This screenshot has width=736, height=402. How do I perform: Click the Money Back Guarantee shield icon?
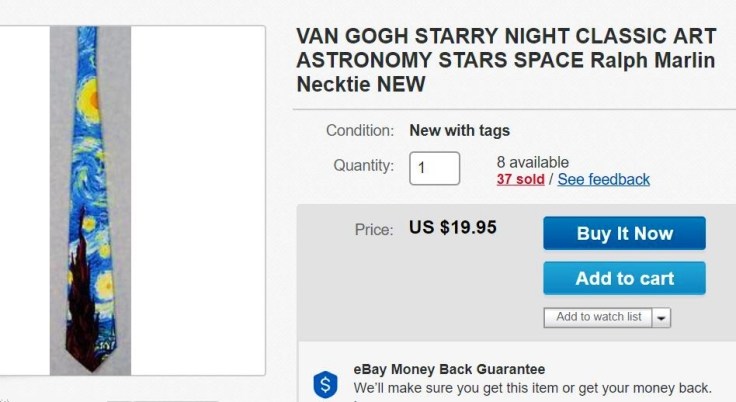click(325, 382)
